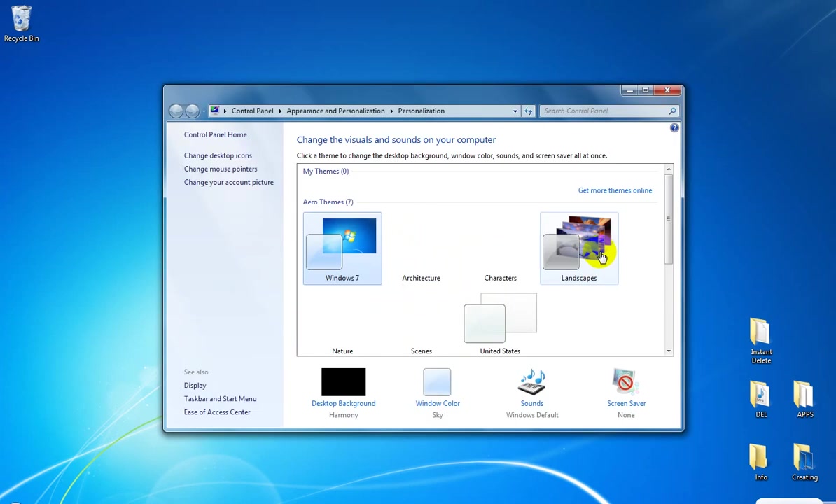Image resolution: width=836 pixels, height=504 pixels.
Task: Click the blue help question mark icon
Action: point(674,128)
